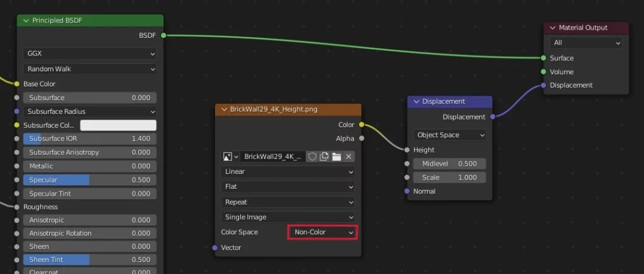Screen dimensions: 644x274
Task: Click the Subsurface Anisotropy slider
Action: (x=90, y=152)
